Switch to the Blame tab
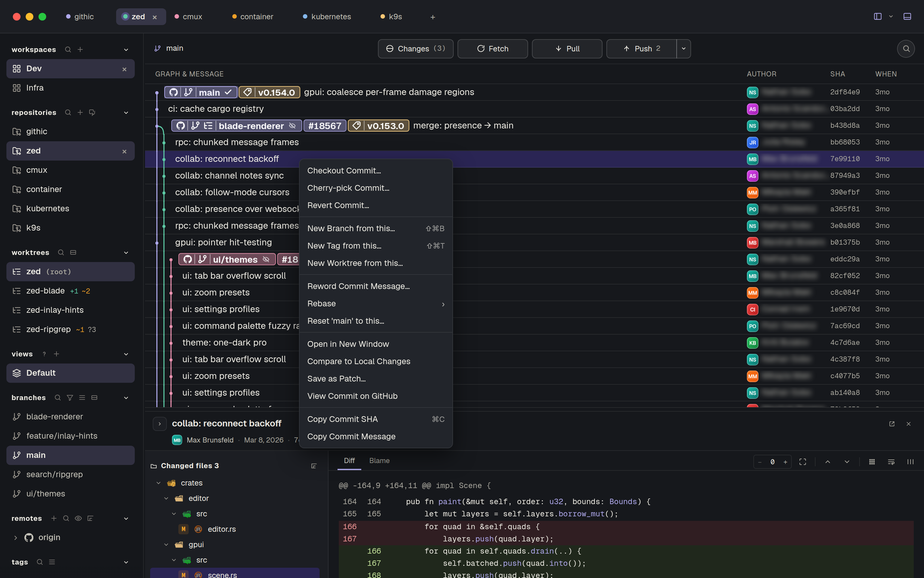Viewport: 924px width, 578px height. pyautogui.click(x=379, y=461)
